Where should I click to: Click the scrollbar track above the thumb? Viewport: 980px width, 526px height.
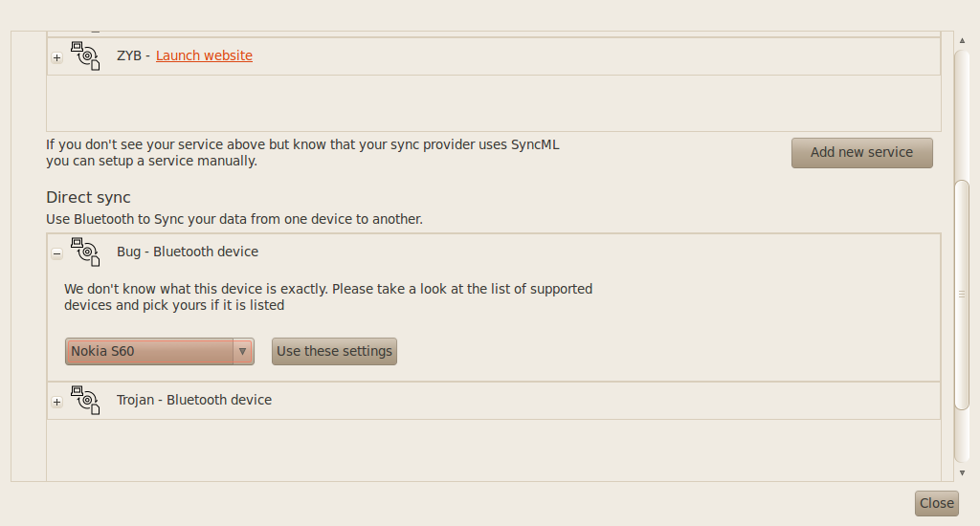(962, 115)
